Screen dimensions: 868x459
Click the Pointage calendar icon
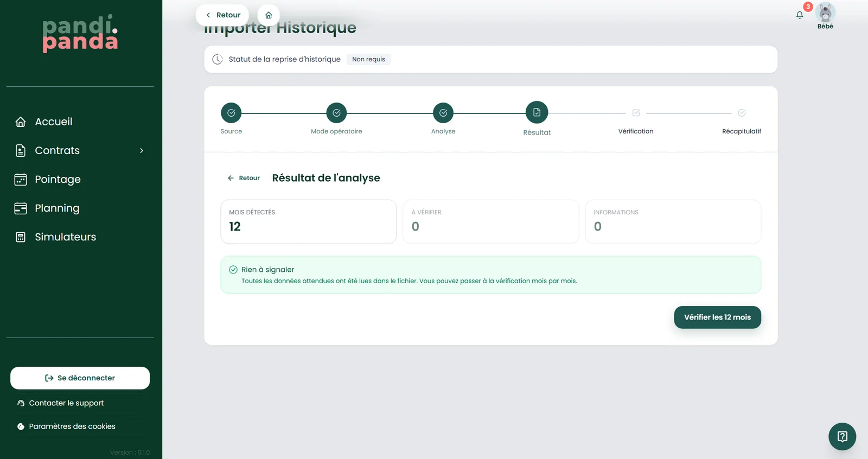[x=21, y=180]
